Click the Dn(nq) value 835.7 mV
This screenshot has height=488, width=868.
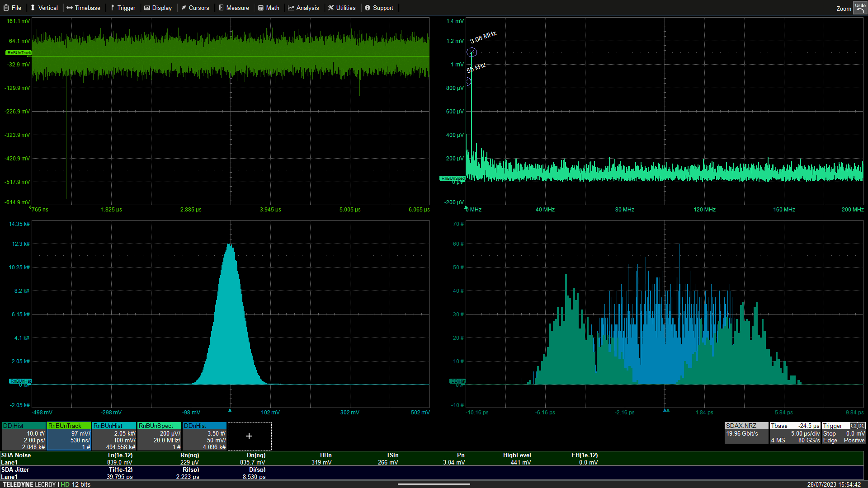tap(253, 462)
